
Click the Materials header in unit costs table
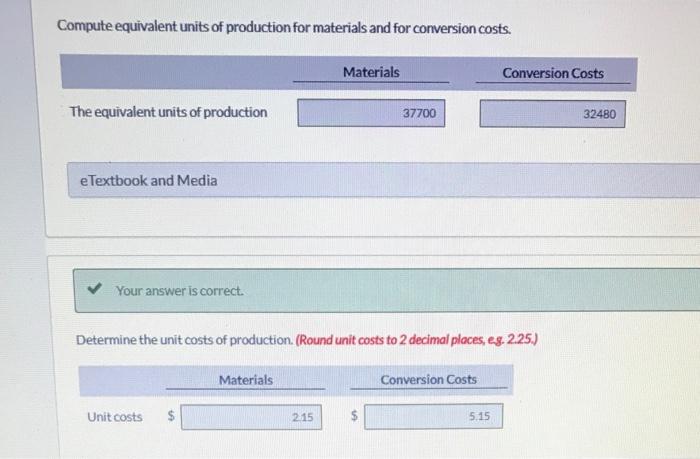[246, 380]
